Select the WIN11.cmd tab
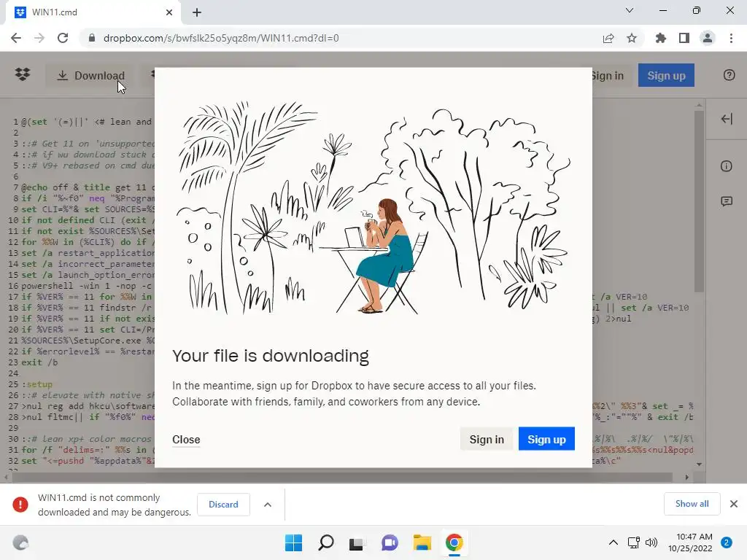 (93, 12)
